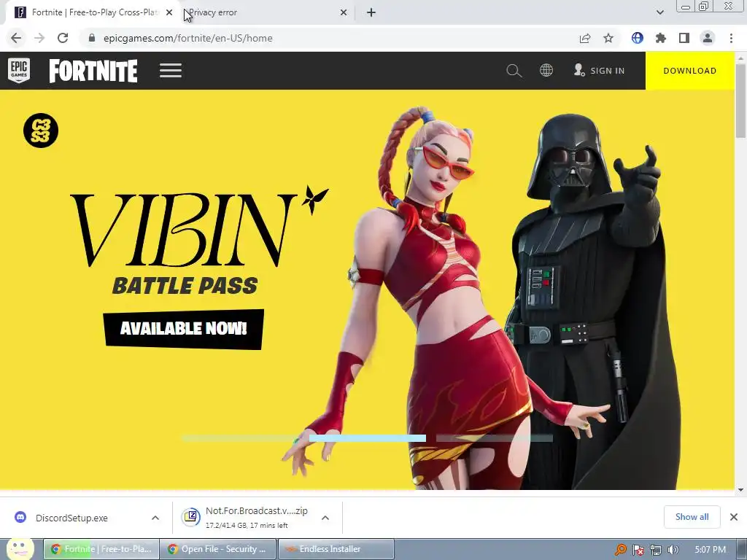Viewport: 747px width, 560px height.
Task: Close the Privacy error tab
Action: (x=344, y=12)
